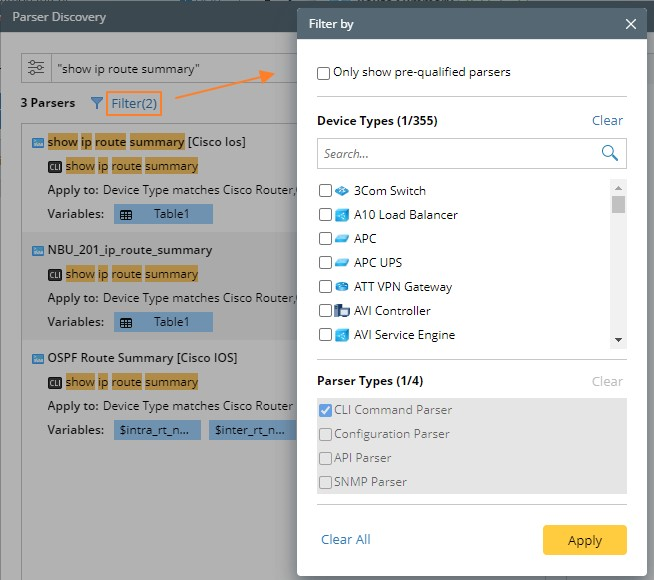The image size is (654, 580).
Task: Click the A10 Load Balancer device icon
Action: click(x=342, y=215)
